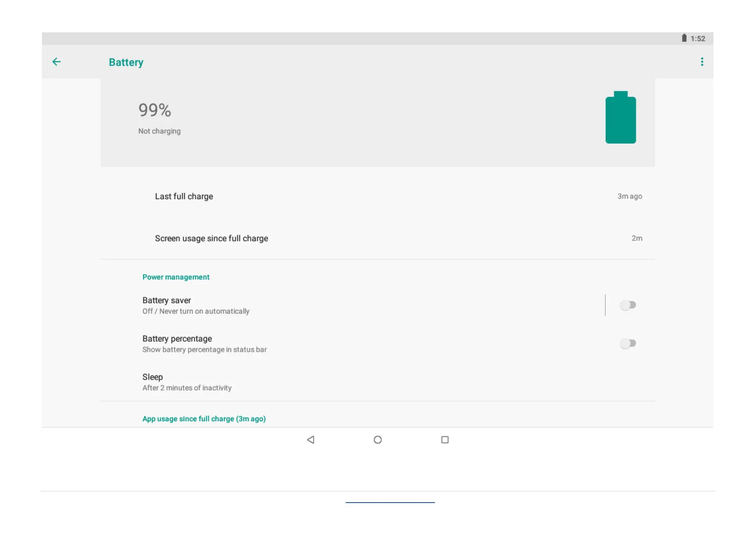
Task: Tap the 99% battery level text
Action: [154, 110]
